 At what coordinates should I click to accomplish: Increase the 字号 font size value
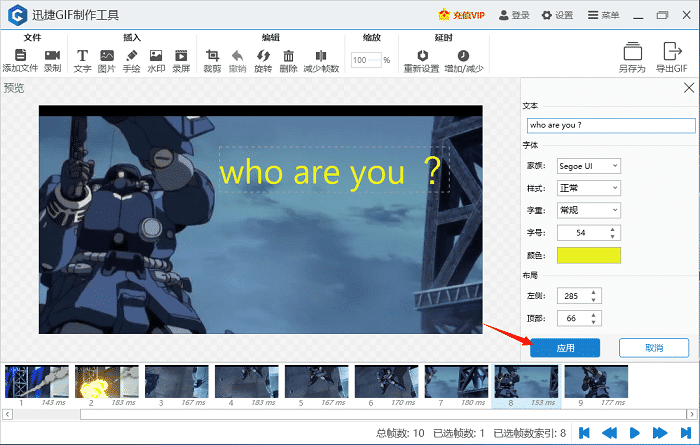pos(612,229)
